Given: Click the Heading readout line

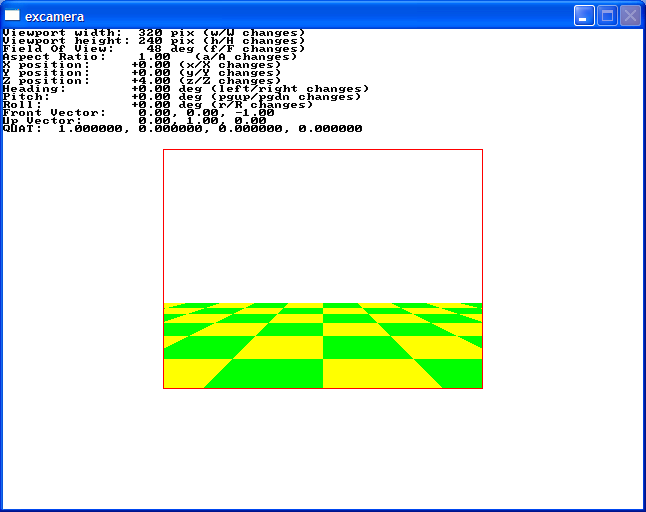Looking at the screenshot, I should click(x=186, y=89).
